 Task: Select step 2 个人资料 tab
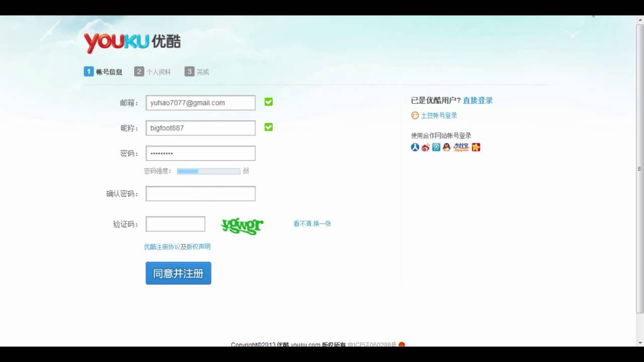[152, 72]
